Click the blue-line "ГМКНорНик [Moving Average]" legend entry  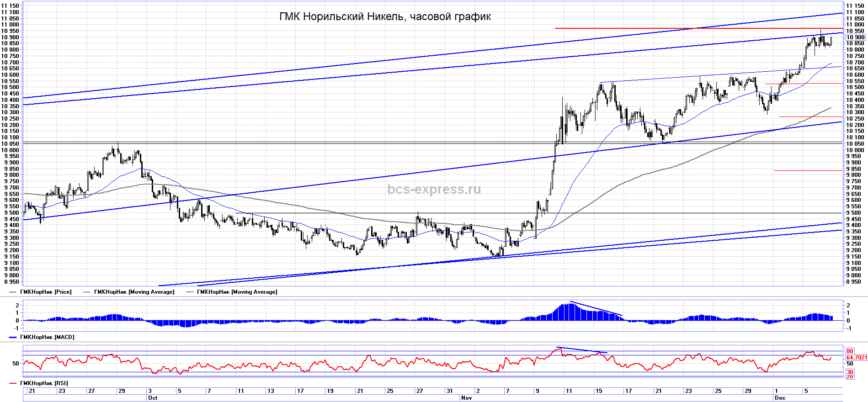pos(134,292)
